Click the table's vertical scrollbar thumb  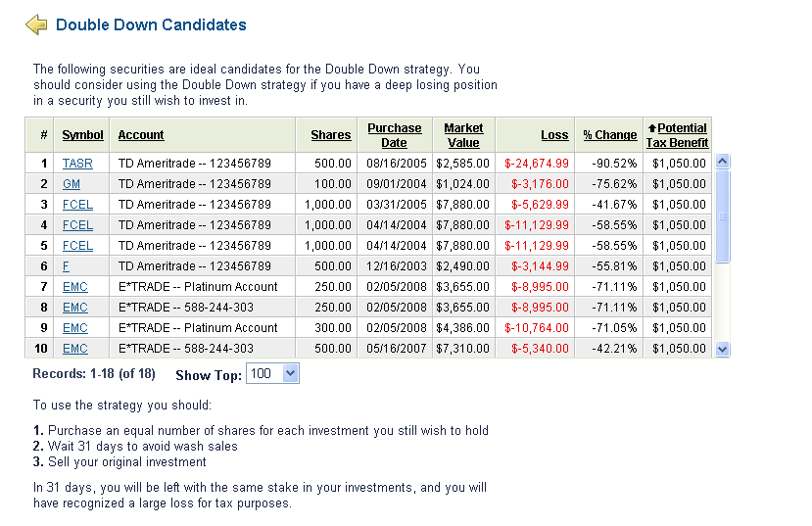click(x=723, y=216)
